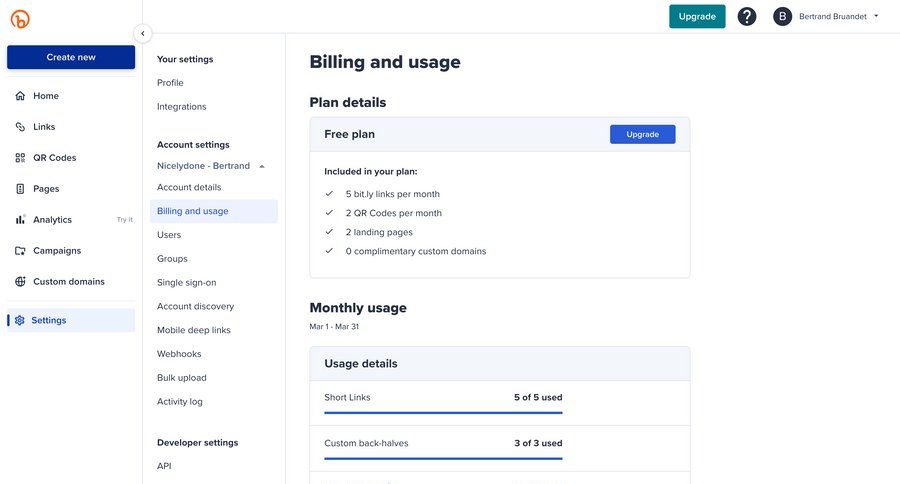Click the Bertrand Bruandet user name
The width and height of the screenshot is (900, 484).
click(833, 17)
